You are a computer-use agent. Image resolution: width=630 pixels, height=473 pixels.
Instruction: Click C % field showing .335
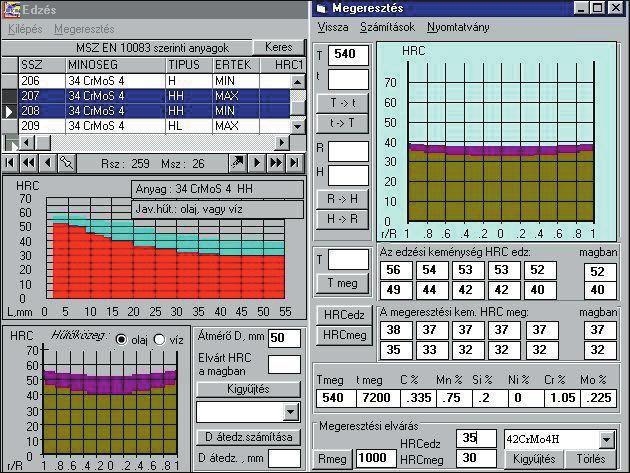[x=418, y=398]
